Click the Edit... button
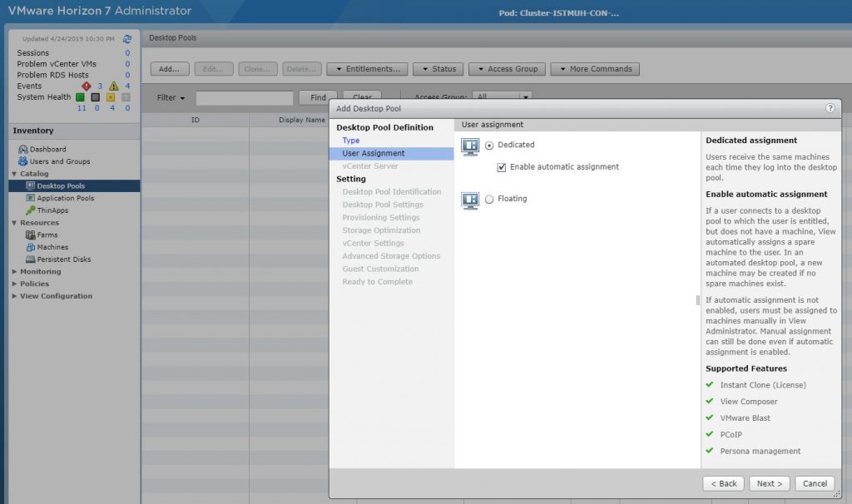Screen dimensions: 852x504 214,69
